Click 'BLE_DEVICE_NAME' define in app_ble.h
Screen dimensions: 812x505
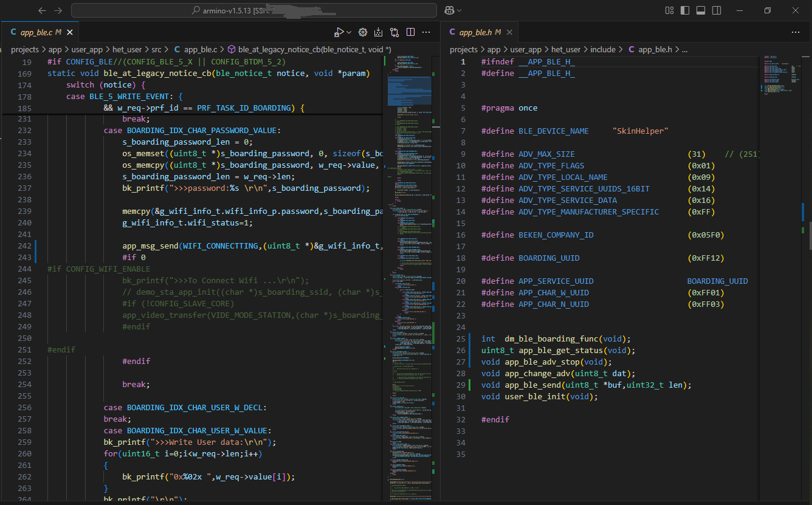tap(553, 131)
